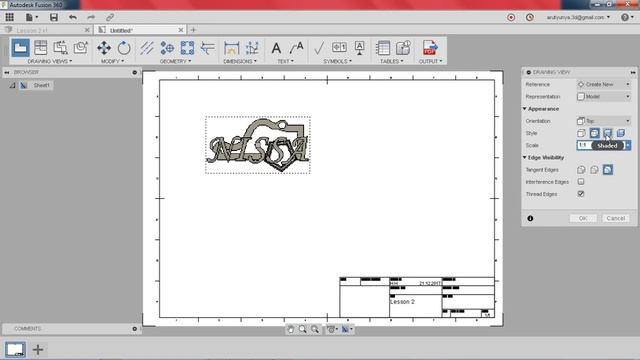Click the OK button
This screenshot has height=360, width=640.
pos(583,218)
